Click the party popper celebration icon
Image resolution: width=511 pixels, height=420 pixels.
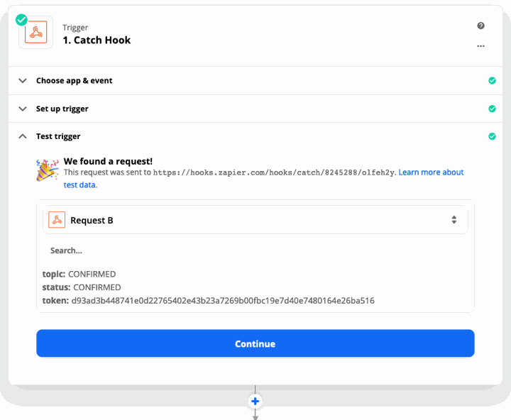48,170
